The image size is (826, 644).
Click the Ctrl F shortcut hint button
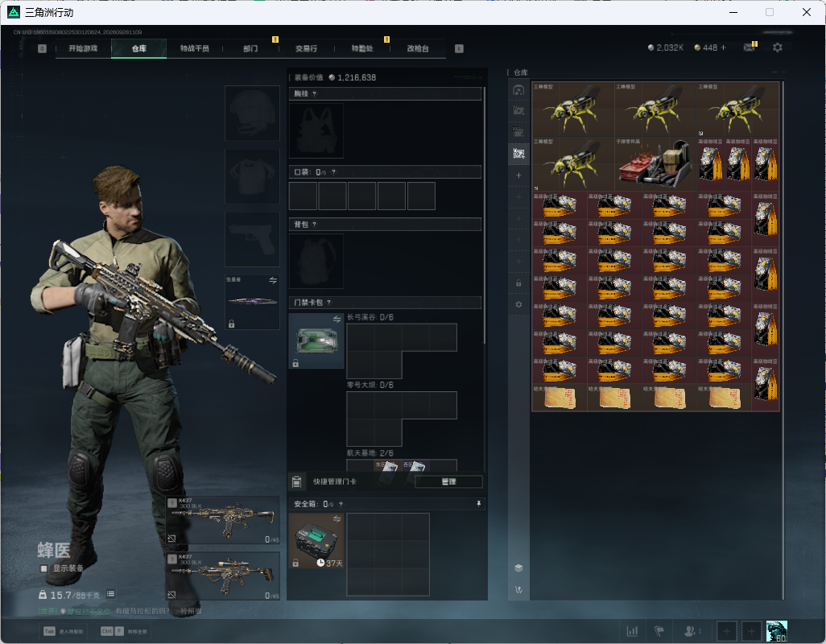[x=125, y=631]
